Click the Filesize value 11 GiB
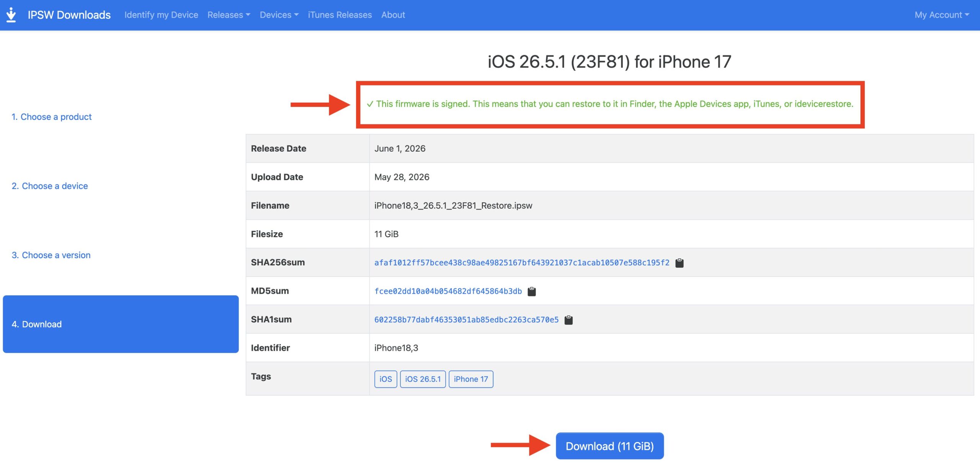This screenshot has height=476, width=980. 386,234
